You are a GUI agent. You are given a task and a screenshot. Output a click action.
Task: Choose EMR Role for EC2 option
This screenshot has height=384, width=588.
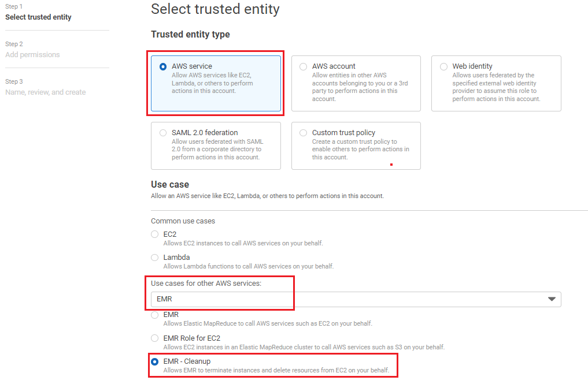click(x=154, y=338)
